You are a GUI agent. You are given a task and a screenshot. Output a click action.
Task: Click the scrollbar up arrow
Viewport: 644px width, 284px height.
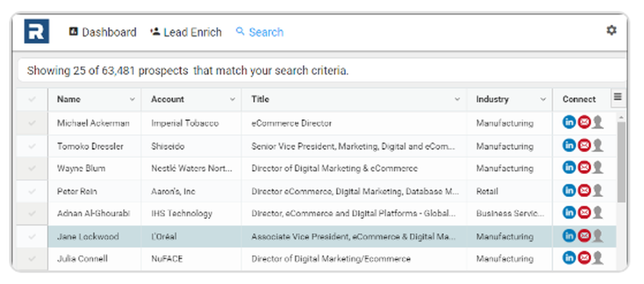[x=621, y=118]
